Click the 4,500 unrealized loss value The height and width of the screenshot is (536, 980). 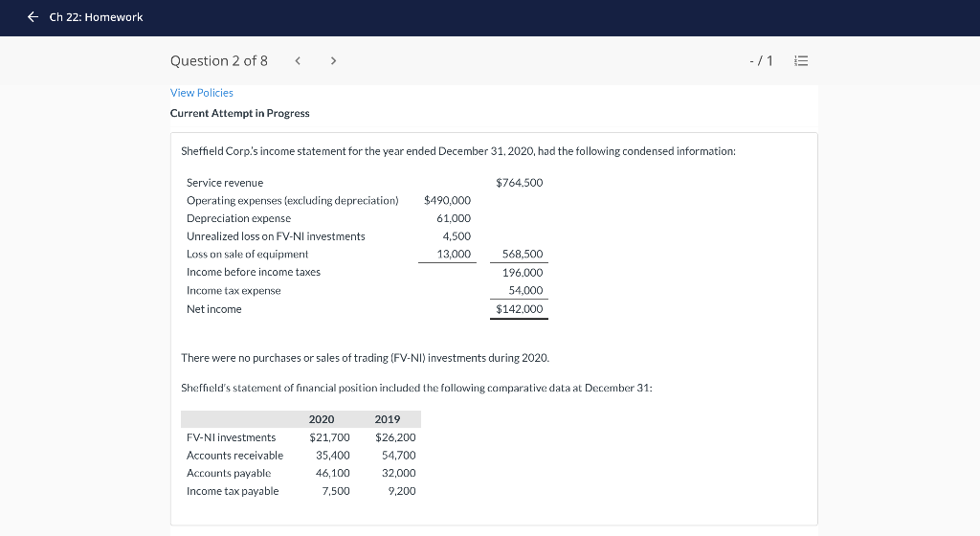[x=457, y=236]
